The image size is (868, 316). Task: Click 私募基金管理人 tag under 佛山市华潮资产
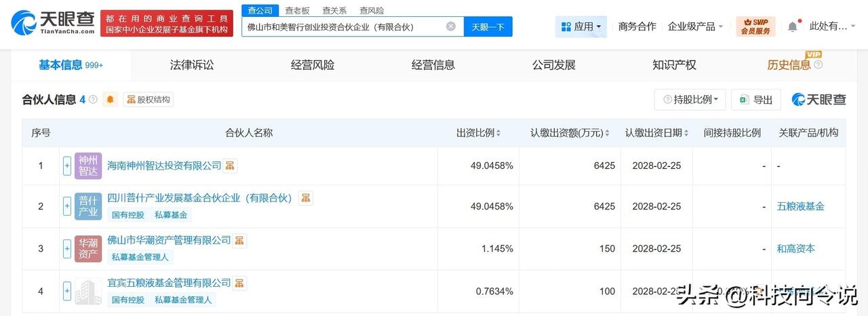coord(141,257)
